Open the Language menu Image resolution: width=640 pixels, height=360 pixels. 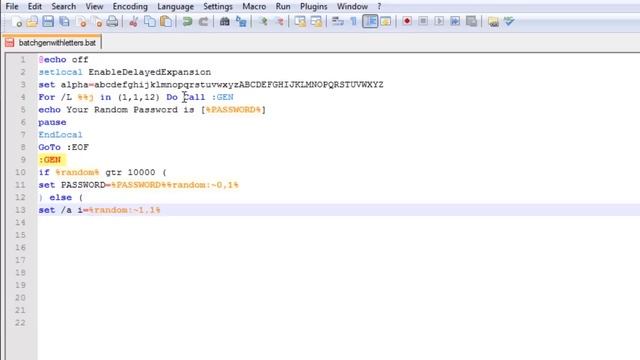(x=176, y=7)
